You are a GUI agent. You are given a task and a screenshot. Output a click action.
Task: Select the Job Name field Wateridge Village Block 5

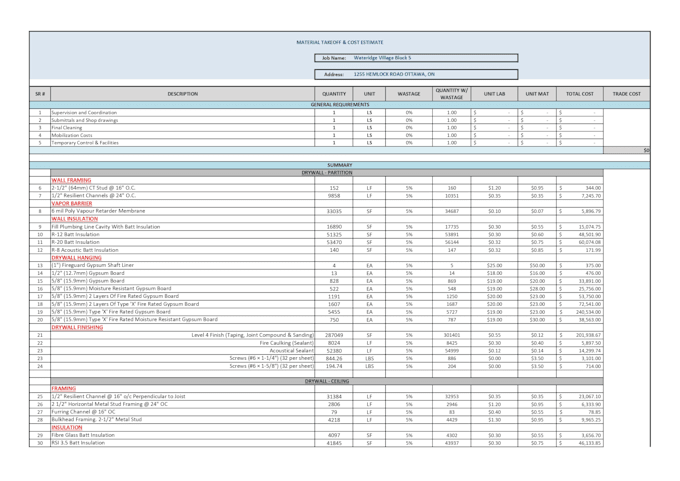click(416, 58)
